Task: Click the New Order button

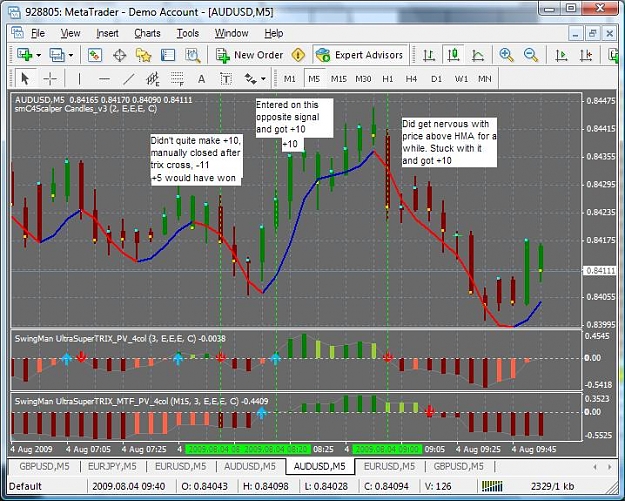Action: click(250, 55)
